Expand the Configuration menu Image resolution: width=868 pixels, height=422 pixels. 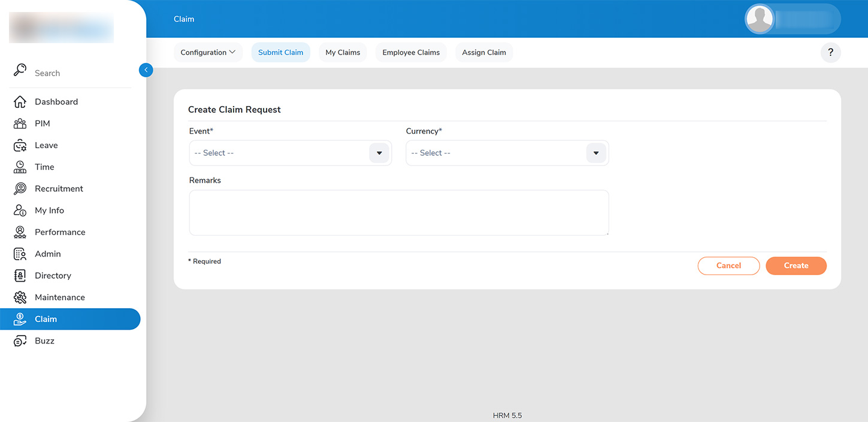point(208,53)
